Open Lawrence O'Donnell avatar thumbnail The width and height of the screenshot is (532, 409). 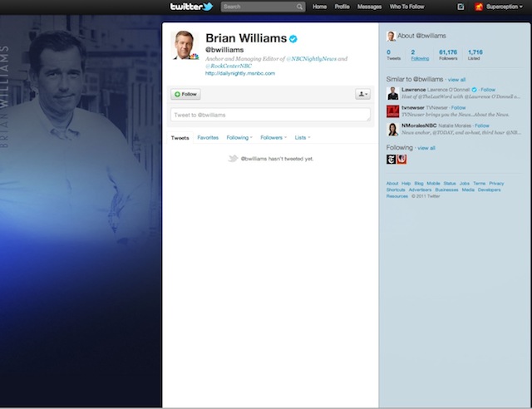[392, 93]
